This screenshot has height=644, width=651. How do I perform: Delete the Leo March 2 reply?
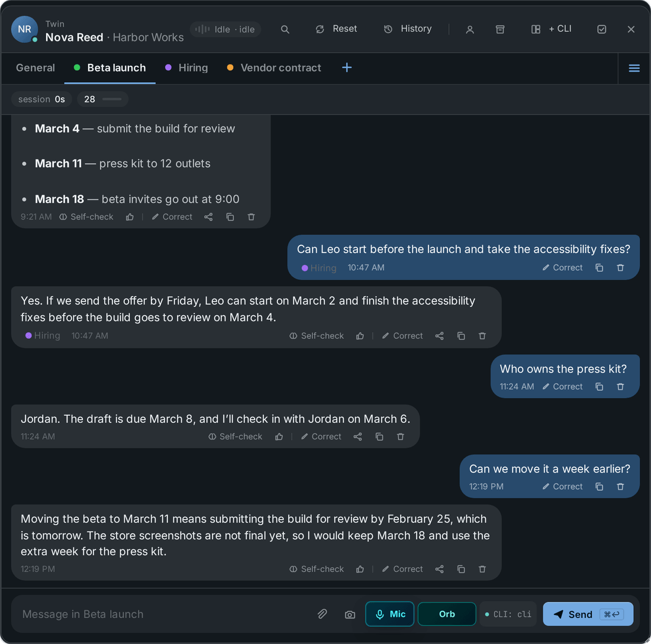482,336
